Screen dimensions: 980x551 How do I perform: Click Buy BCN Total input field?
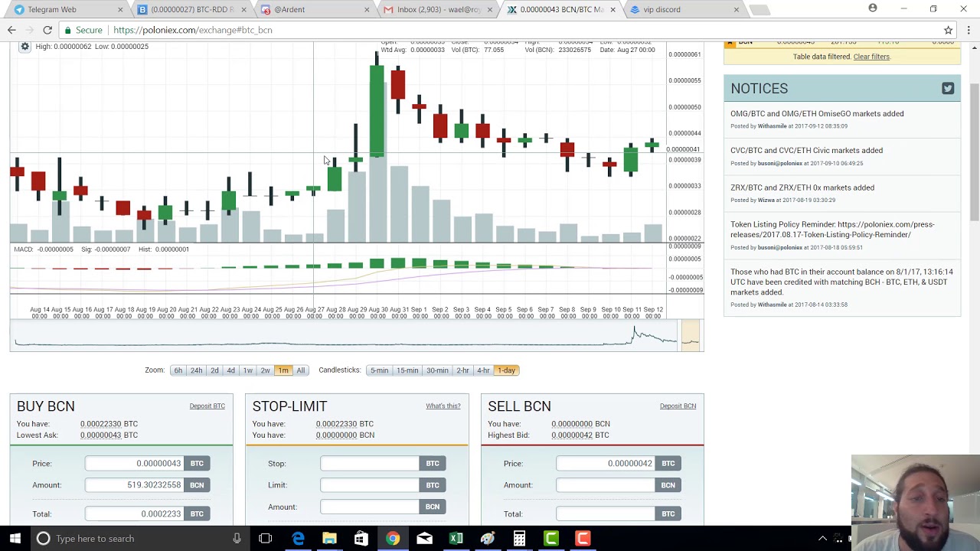point(135,514)
